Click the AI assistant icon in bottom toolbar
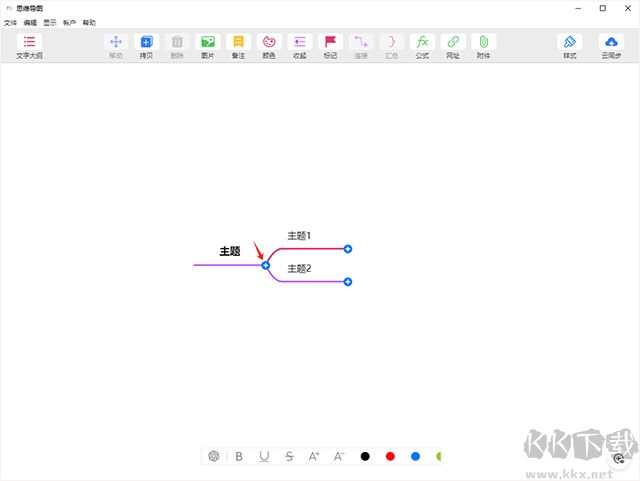 coord(213,456)
